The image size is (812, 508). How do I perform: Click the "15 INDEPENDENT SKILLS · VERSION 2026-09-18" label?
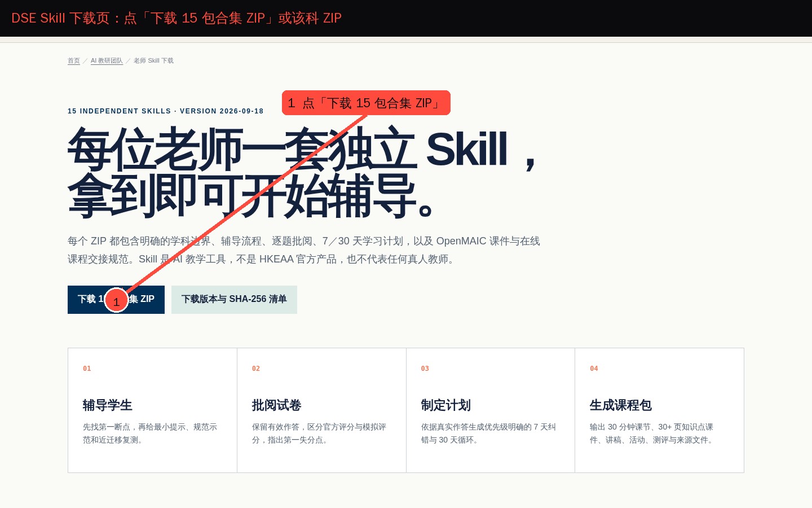(x=166, y=111)
